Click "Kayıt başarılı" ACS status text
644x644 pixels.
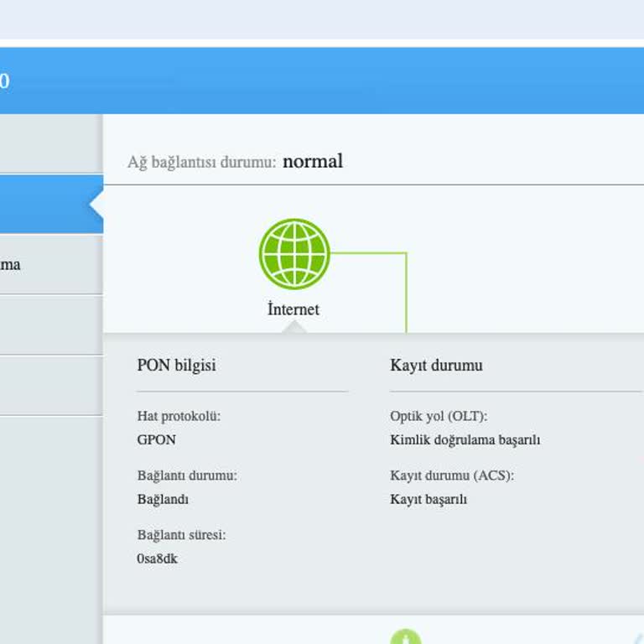tap(428, 499)
